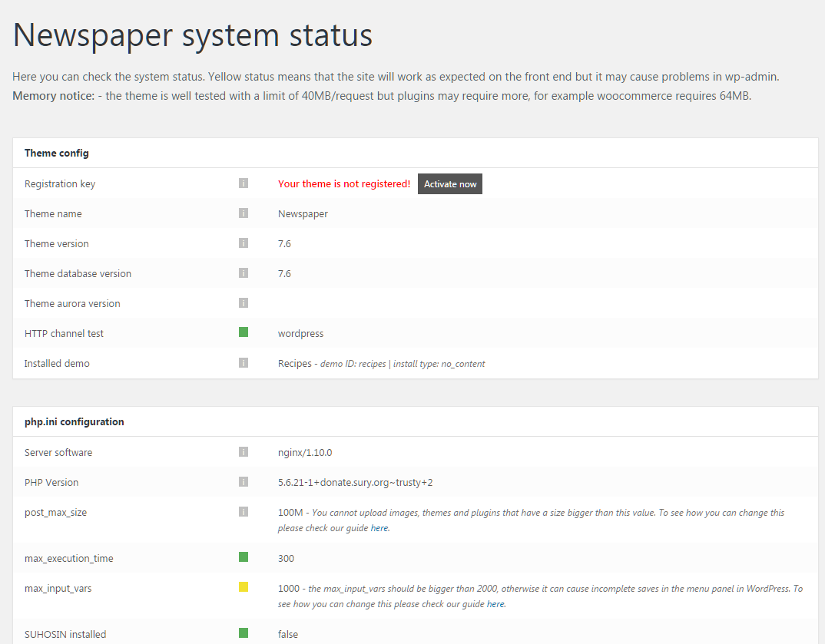Open the 'here' guide link for post_max_size
This screenshot has width=825, height=644.
(379, 528)
